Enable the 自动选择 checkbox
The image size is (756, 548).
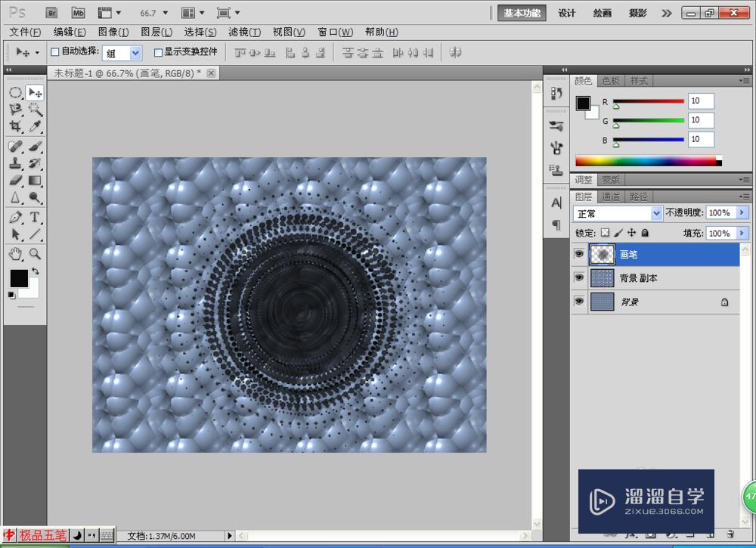coord(54,52)
